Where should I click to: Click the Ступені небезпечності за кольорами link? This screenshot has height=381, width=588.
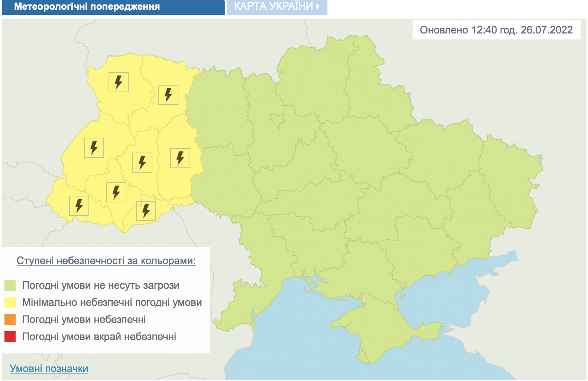coord(106,260)
